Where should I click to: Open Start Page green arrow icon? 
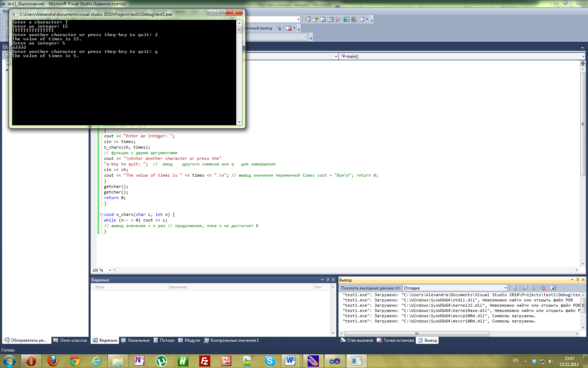click(x=346, y=19)
